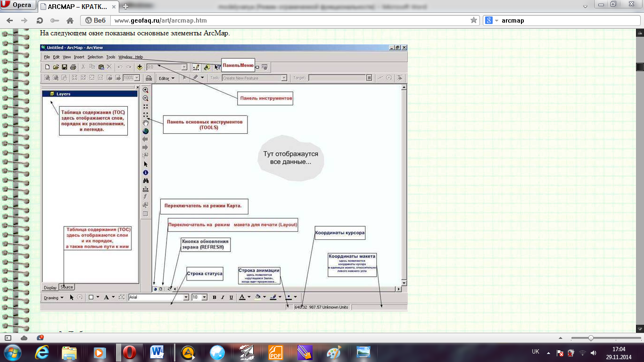This screenshot has width=644, height=362.
Task: Select ArcMap Zoom In magnifier tool
Action: click(146, 90)
